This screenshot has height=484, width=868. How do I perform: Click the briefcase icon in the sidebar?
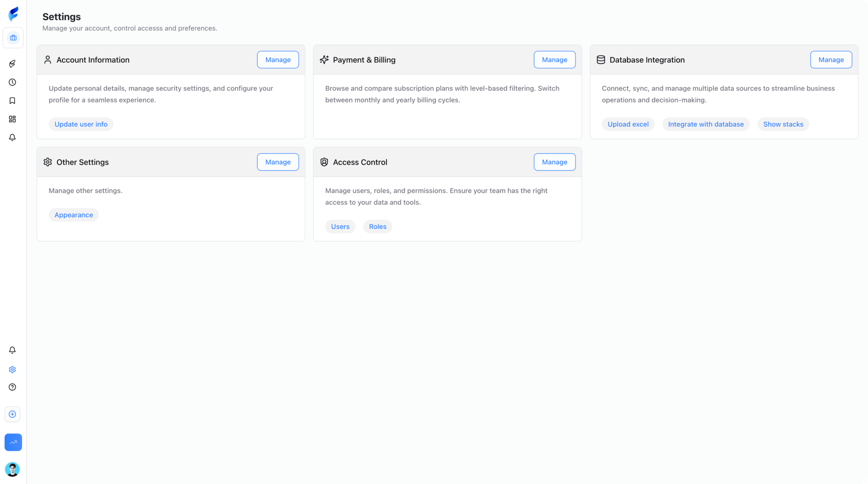coord(13,38)
